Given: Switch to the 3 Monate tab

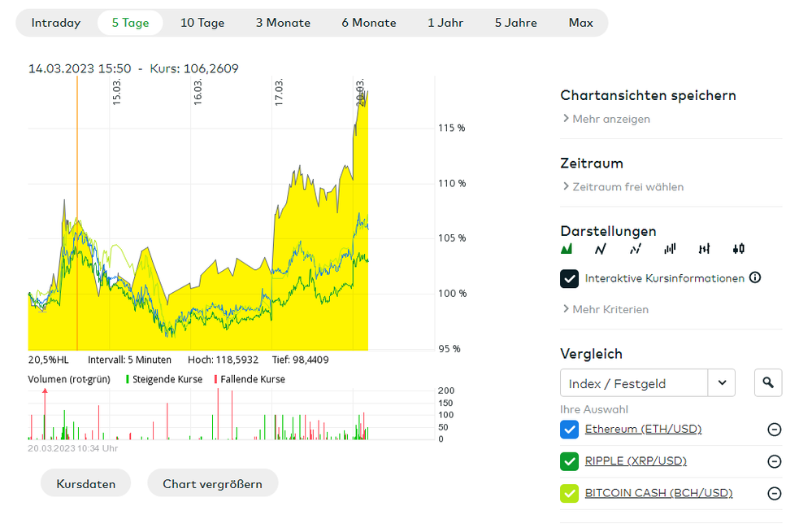Looking at the screenshot, I should 283,23.
